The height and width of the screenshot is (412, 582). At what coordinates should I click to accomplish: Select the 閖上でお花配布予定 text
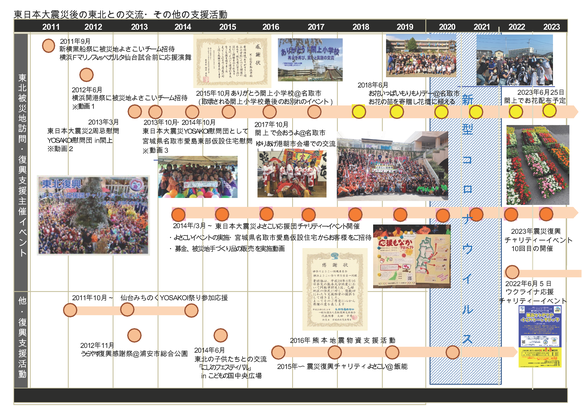(x=535, y=101)
